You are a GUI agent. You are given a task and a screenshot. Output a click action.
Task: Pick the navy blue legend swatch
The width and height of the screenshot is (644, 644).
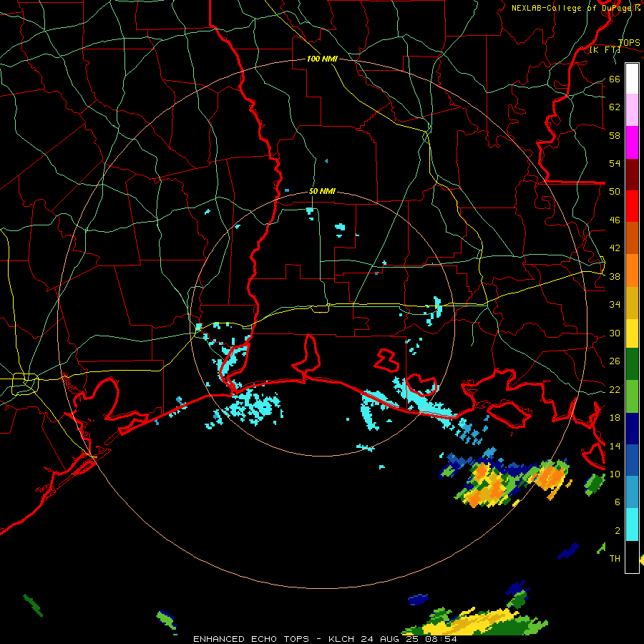tap(632, 429)
